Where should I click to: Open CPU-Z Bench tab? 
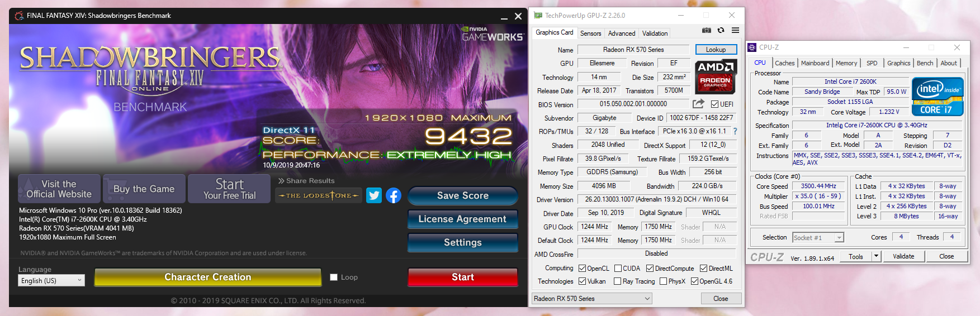pyautogui.click(x=925, y=63)
